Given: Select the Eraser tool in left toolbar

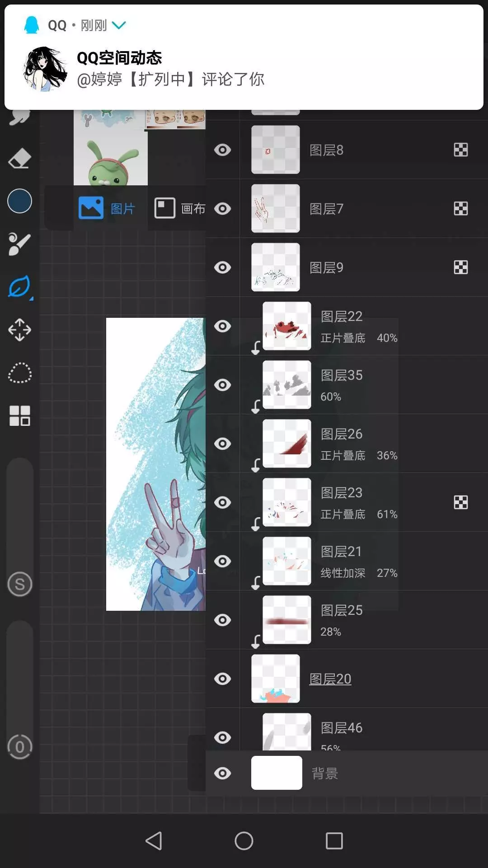Looking at the screenshot, I should pos(19,159).
